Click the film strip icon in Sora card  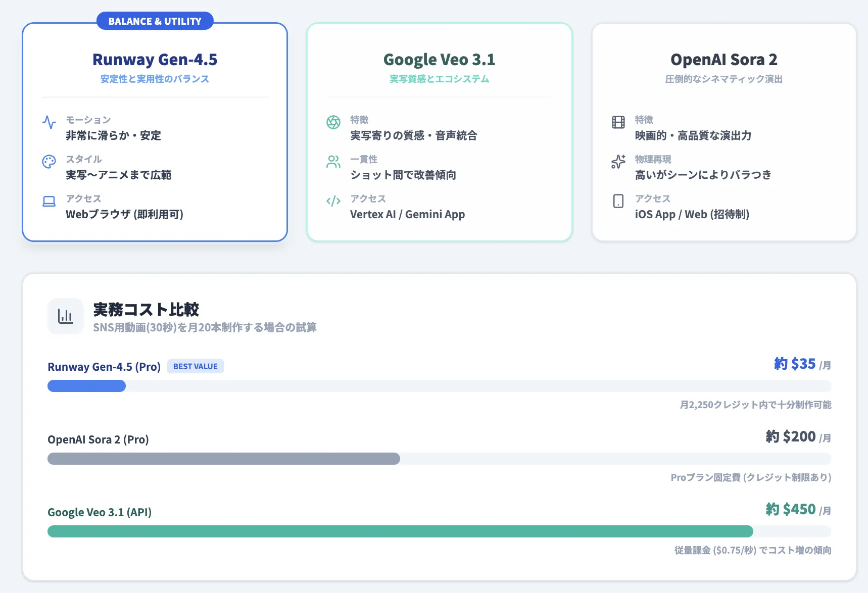pyautogui.click(x=618, y=122)
